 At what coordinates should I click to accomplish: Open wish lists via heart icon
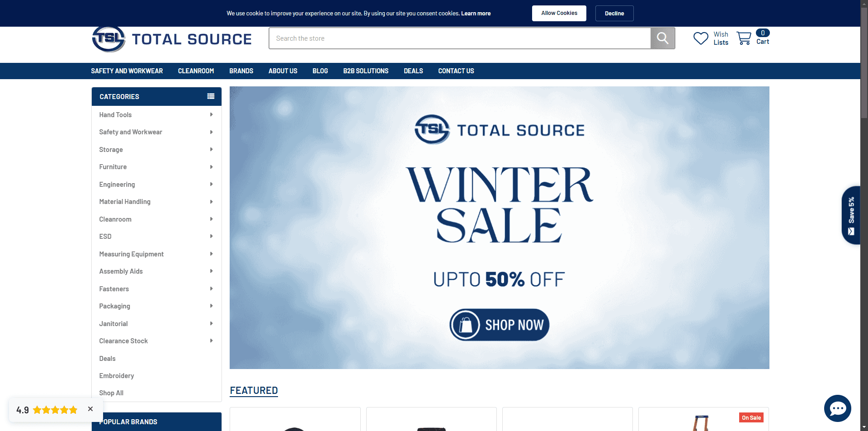pyautogui.click(x=701, y=38)
